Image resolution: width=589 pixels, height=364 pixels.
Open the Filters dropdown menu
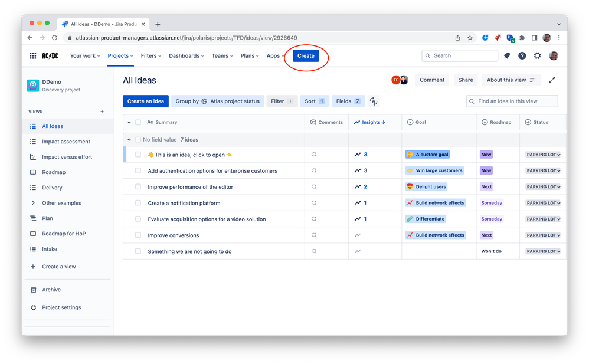click(151, 55)
